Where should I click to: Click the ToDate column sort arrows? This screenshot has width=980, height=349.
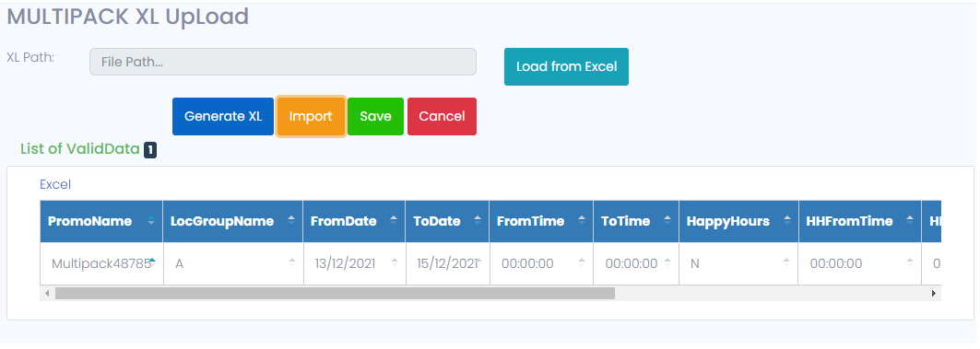click(x=478, y=221)
